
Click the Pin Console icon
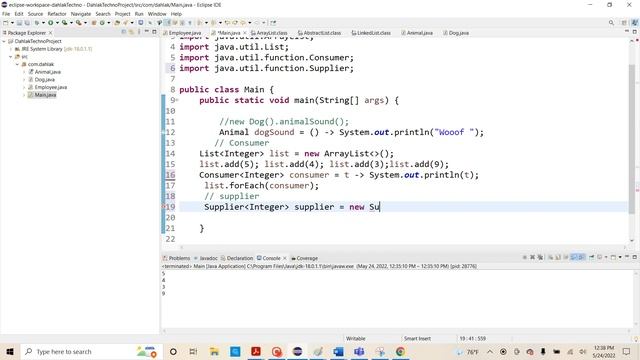(591, 257)
